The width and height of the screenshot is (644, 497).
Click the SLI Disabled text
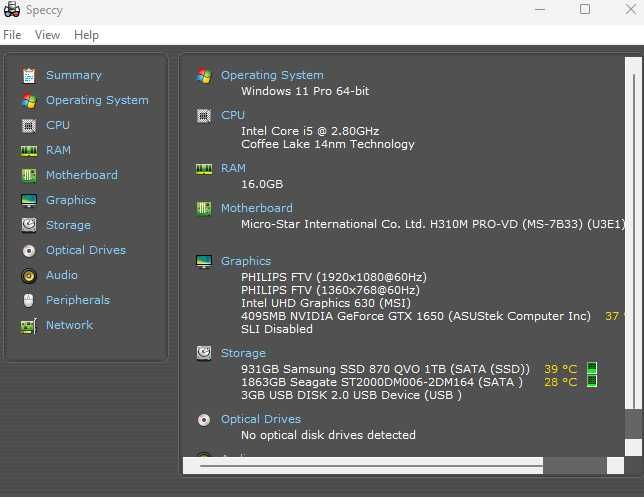click(277, 329)
